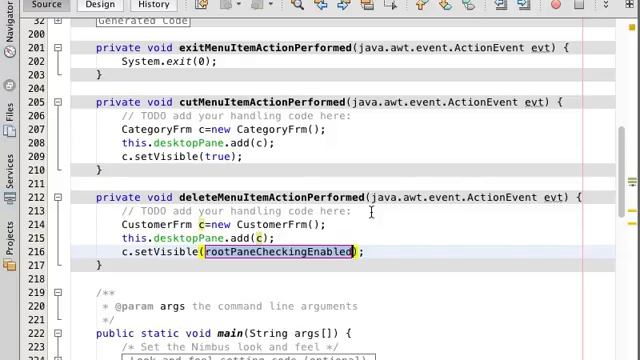Click exitMenuItemActionPerformed method name
640x360 pixels.
tap(265, 48)
